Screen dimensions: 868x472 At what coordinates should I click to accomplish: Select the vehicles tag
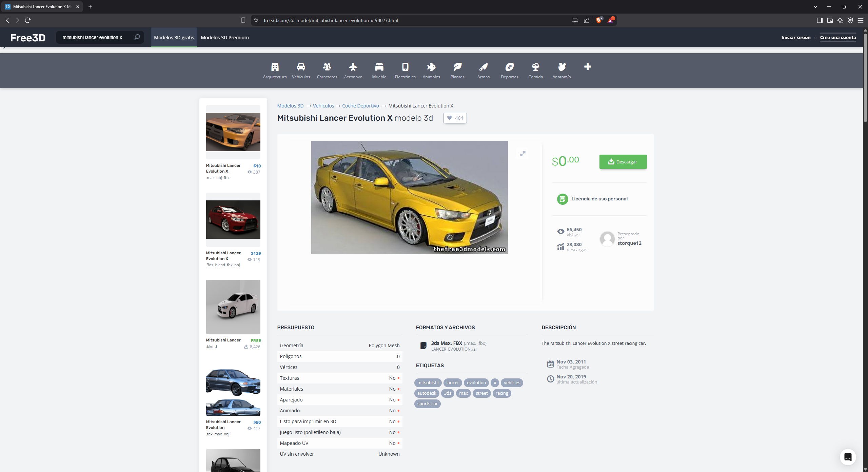click(512, 382)
